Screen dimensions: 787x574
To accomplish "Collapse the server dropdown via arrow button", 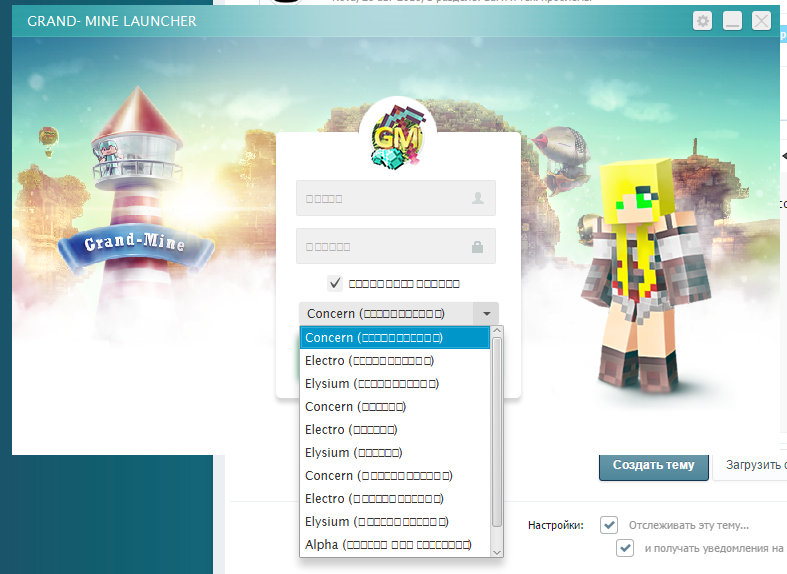I will pos(486,314).
